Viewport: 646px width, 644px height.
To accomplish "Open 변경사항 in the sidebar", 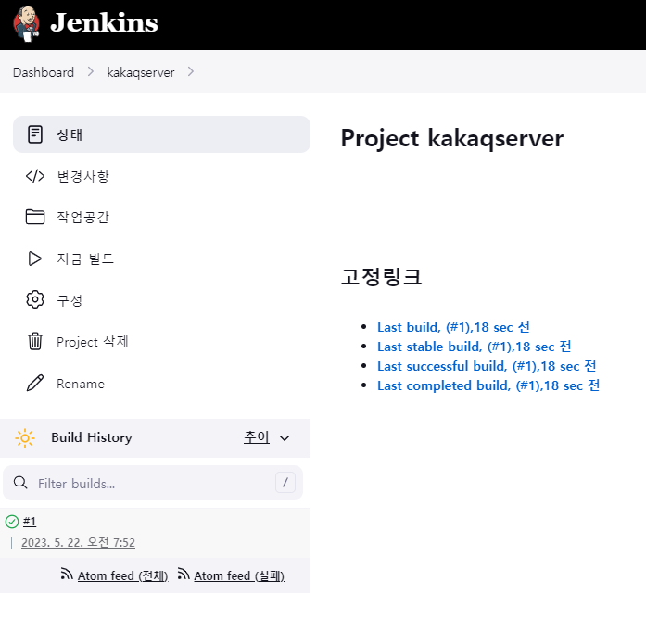I will (x=82, y=176).
